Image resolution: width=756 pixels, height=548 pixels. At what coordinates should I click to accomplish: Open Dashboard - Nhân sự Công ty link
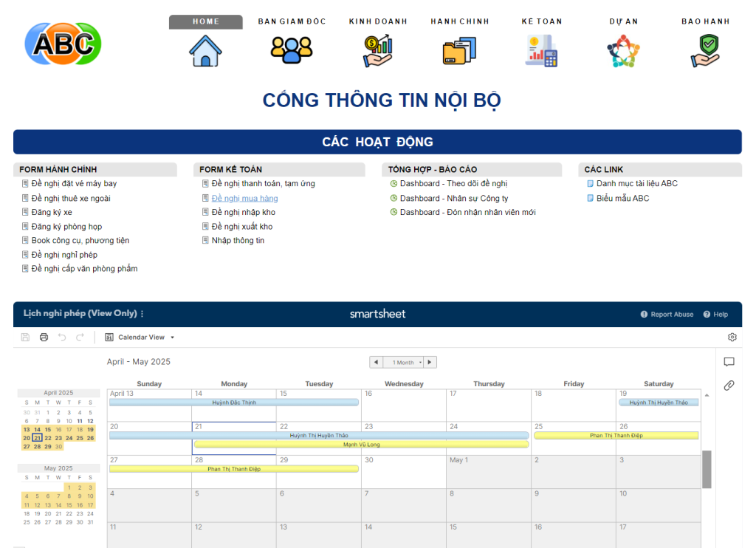click(x=453, y=198)
